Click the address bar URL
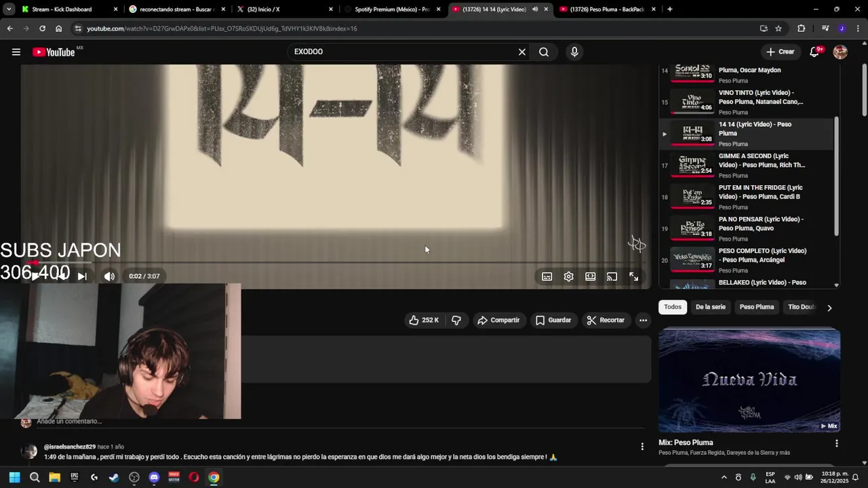 pyautogui.click(x=222, y=28)
